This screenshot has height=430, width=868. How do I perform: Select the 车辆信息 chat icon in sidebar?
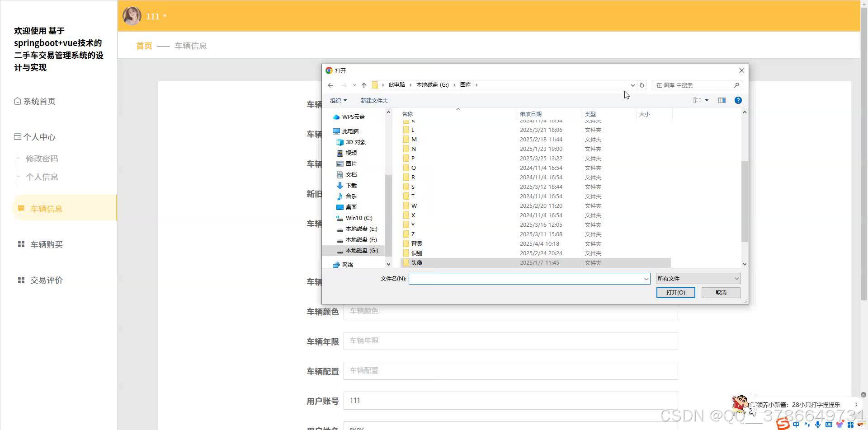coord(21,208)
